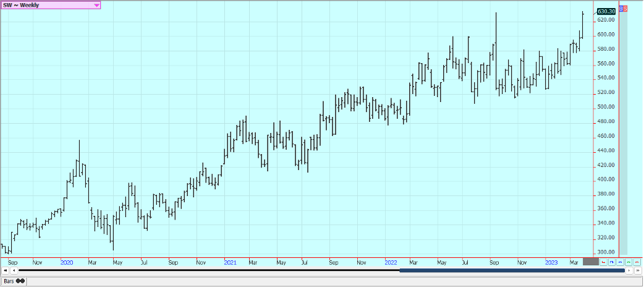Click the 2023 year label on time axis
The image size is (644, 287).
point(551,262)
